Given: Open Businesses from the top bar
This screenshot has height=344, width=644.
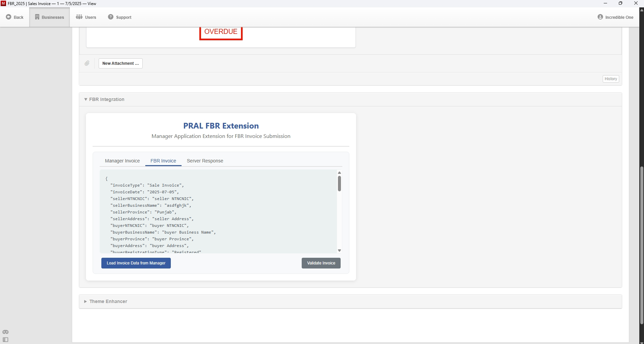Looking at the screenshot, I should 49,17.
